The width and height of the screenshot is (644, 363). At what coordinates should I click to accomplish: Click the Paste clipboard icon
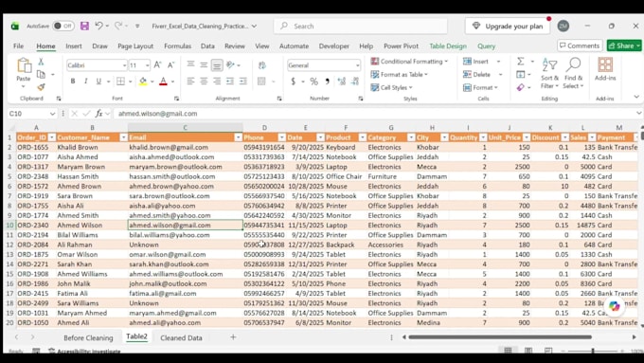(x=24, y=65)
